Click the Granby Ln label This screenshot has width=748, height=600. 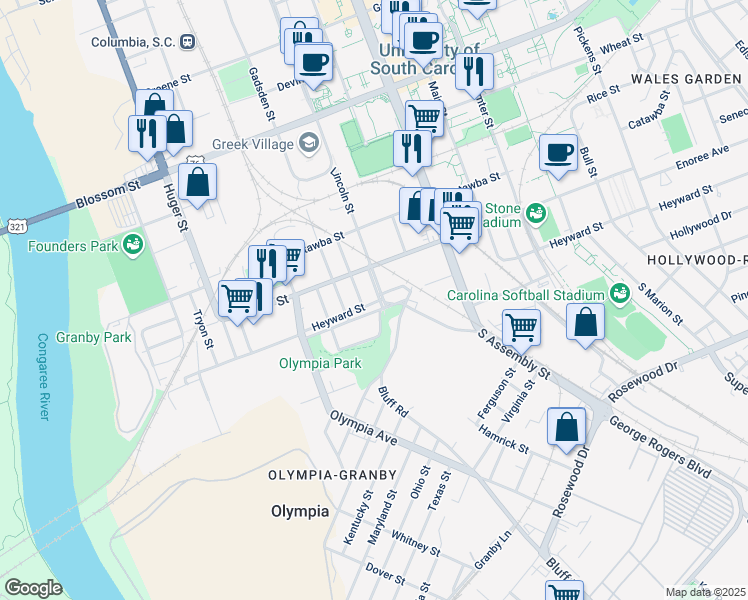point(493,550)
